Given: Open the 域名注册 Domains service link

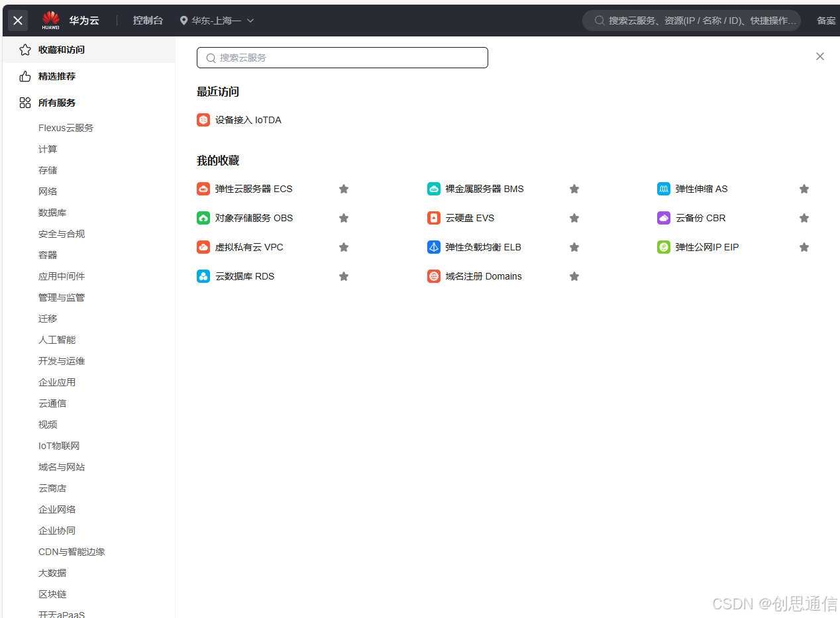Looking at the screenshot, I should pos(484,276).
